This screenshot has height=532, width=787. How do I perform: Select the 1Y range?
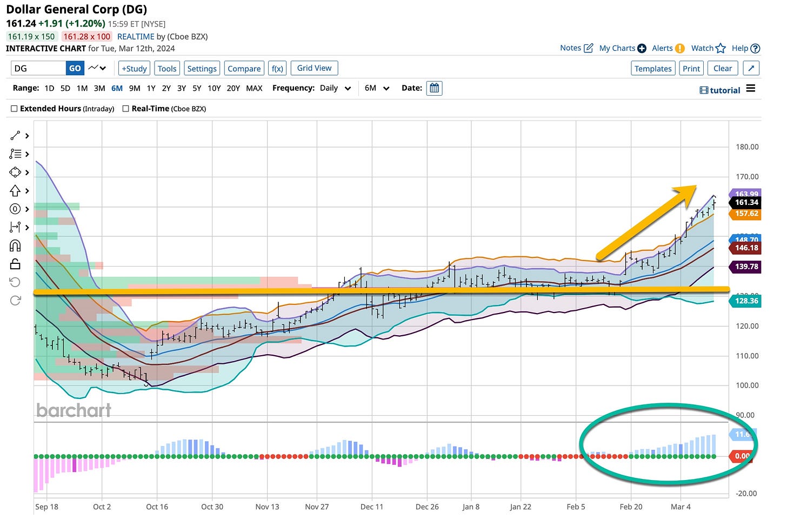pos(151,88)
